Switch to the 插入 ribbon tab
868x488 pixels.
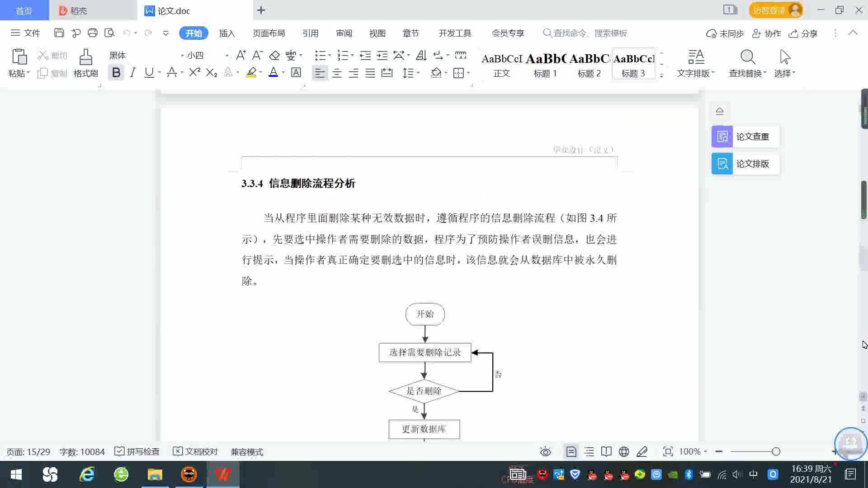click(x=227, y=33)
